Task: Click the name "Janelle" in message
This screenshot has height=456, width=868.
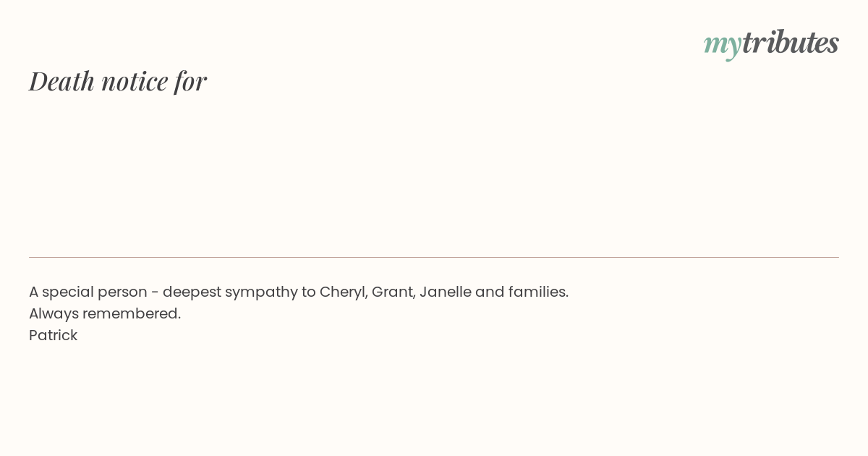Action: (x=445, y=292)
